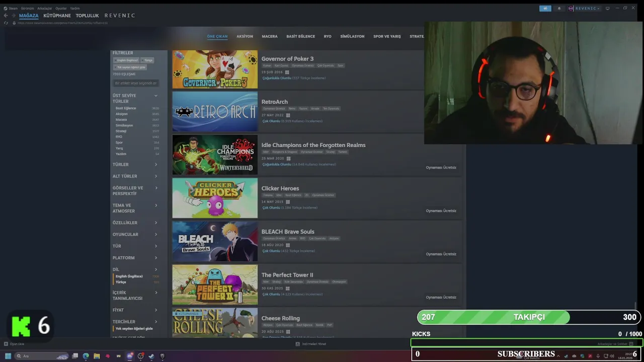The image size is (644, 362).
Task: Expand the ALT TÜRLER filter section
Action: pyautogui.click(x=135, y=176)
